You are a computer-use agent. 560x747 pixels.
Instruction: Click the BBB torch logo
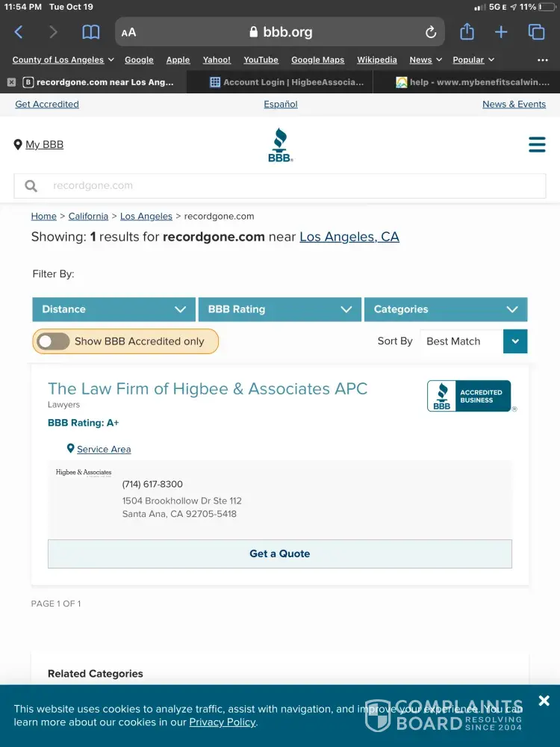click(280, 145)
